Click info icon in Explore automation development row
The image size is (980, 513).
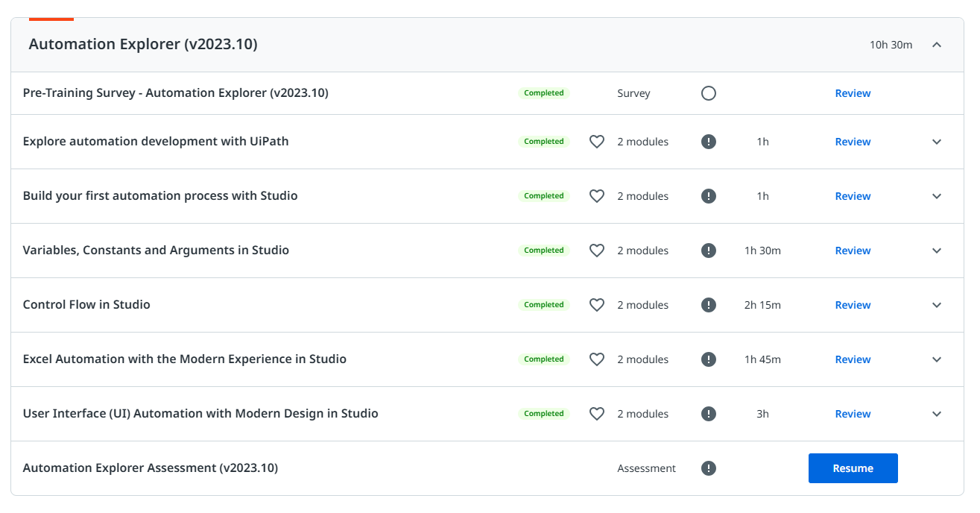(709, 142)
